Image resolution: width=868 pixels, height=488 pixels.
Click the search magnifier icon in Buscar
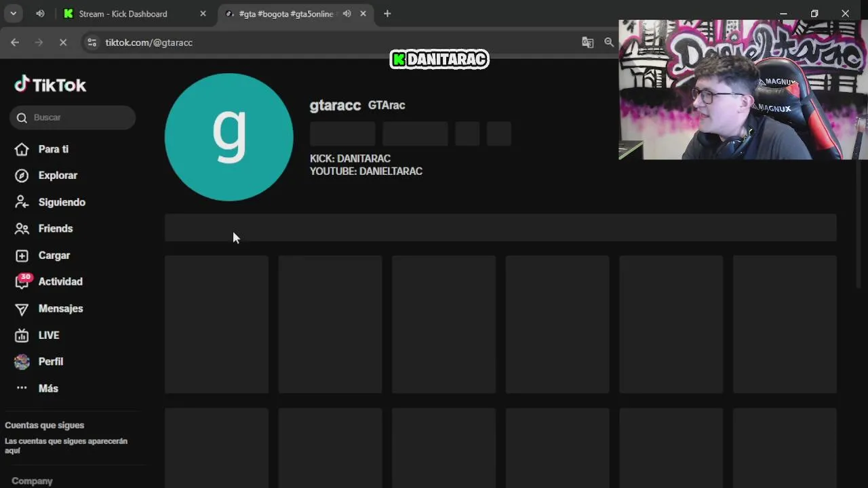point(22,117)
